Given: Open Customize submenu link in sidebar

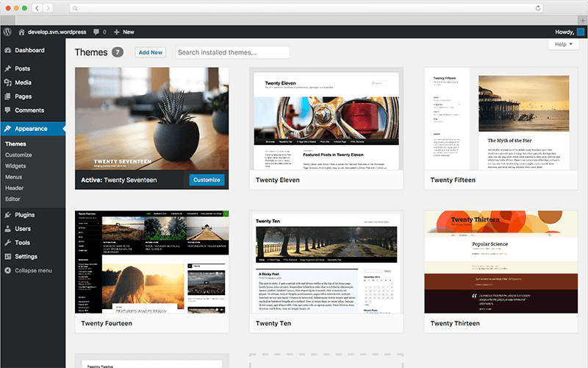Looking at the screenshot, I should [18, 155].
